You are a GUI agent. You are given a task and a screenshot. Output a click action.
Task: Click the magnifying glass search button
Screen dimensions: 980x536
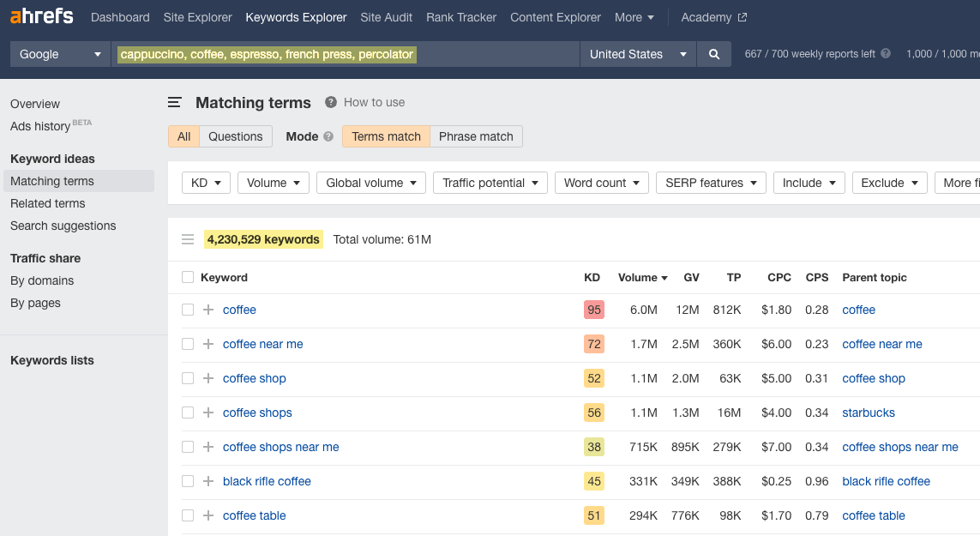click(713, 54)
